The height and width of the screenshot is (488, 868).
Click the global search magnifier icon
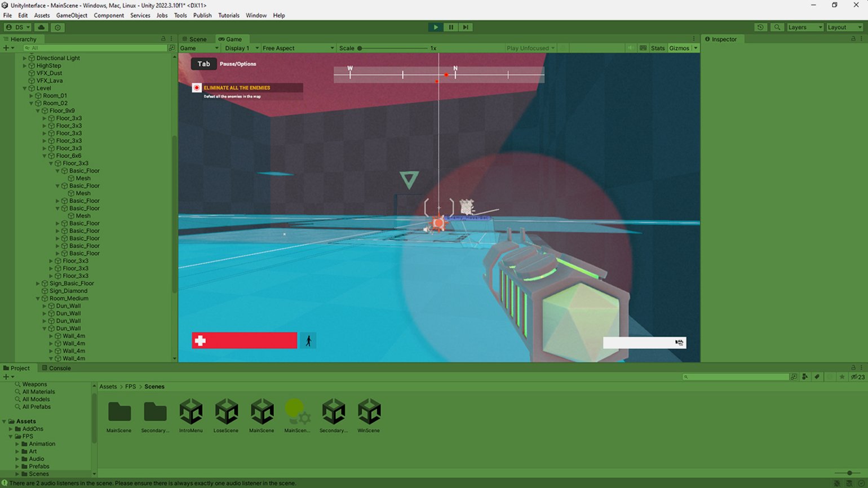(777, 27)
